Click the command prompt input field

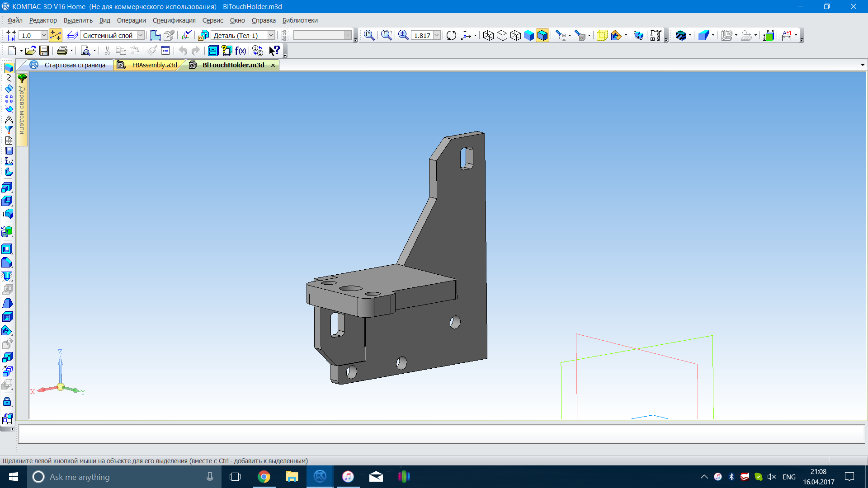[x=442, y=434]
